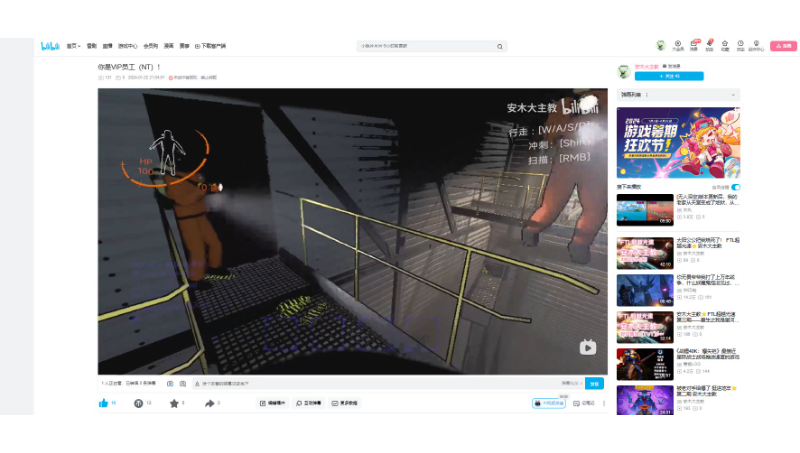Click the play icon on video player
Screen dimensions: 800x453
tap(588, 347)
